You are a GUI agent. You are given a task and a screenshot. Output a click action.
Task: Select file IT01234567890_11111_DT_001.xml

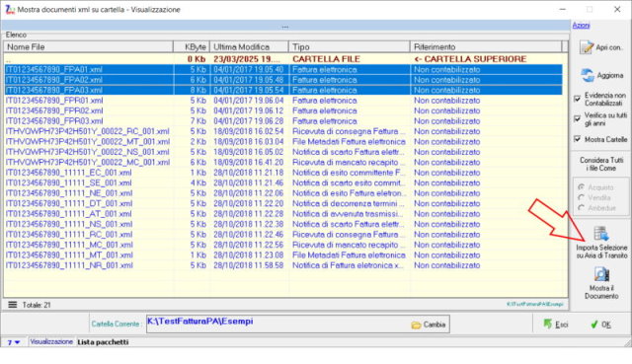pos(283,203)
